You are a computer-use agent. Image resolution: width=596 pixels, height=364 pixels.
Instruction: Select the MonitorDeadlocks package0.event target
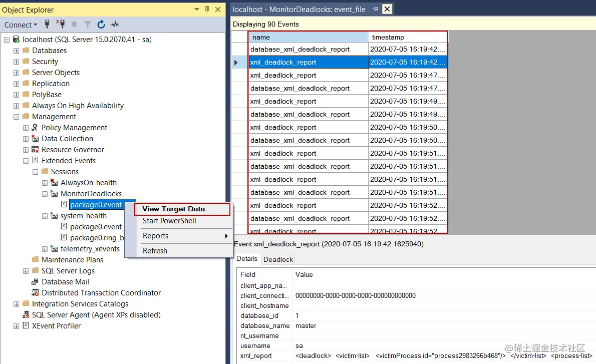click(x=96, y=205)
